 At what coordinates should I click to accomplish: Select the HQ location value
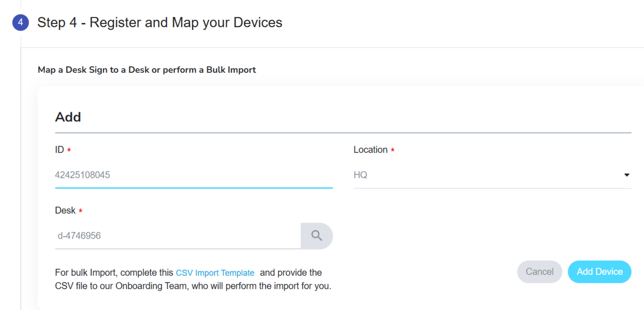[x=360, y=175]
